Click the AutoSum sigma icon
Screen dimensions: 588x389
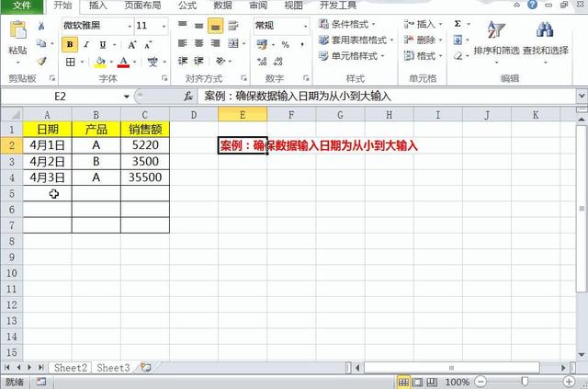click(458, 24)
